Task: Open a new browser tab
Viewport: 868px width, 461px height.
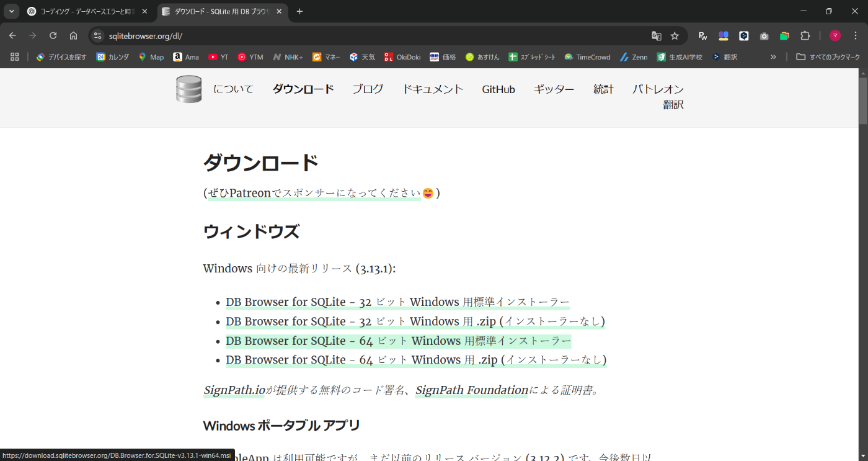Action: point(299,11)
